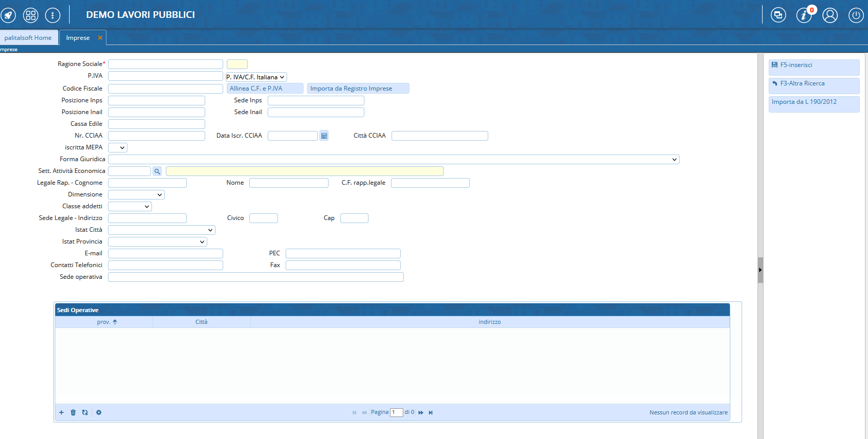Click the Ragione Sociale input field
This screenshot has width=868, height=439.
click(x=165, y=64)
